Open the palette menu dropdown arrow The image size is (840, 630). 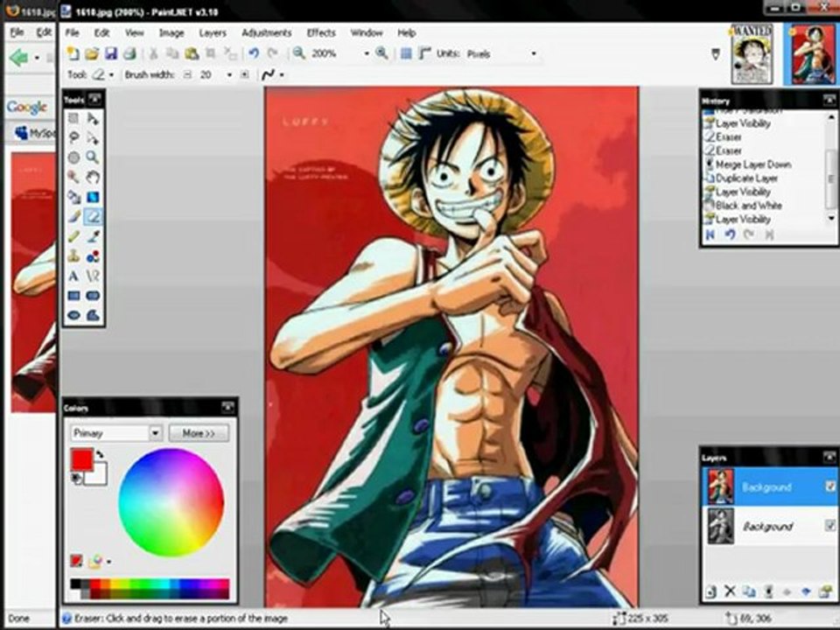coord(108,562)
